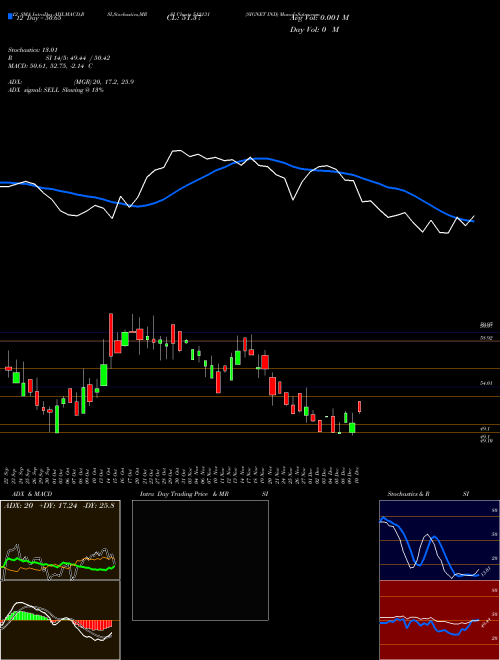
Task: Click the last red candlestick on the right
Action: (x=359, y=407)
